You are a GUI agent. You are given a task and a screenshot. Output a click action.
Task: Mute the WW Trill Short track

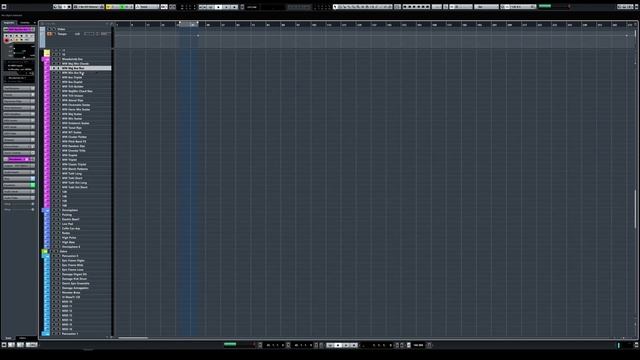point(53,178)
